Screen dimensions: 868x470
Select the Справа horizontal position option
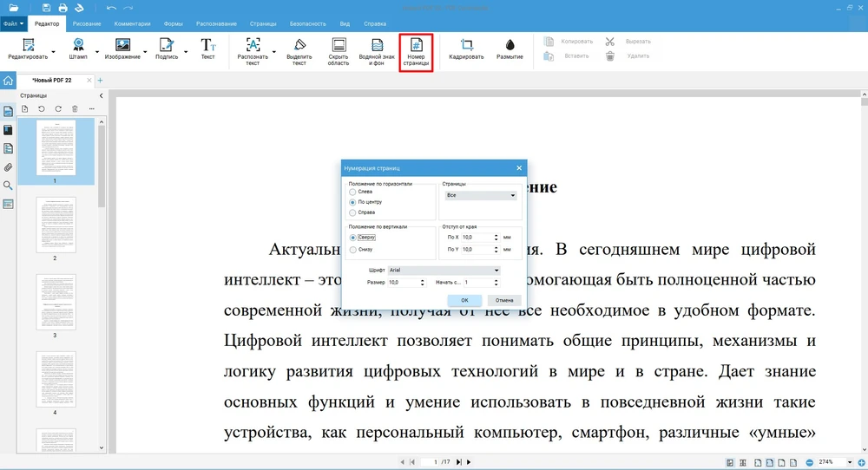coord(352,212)
